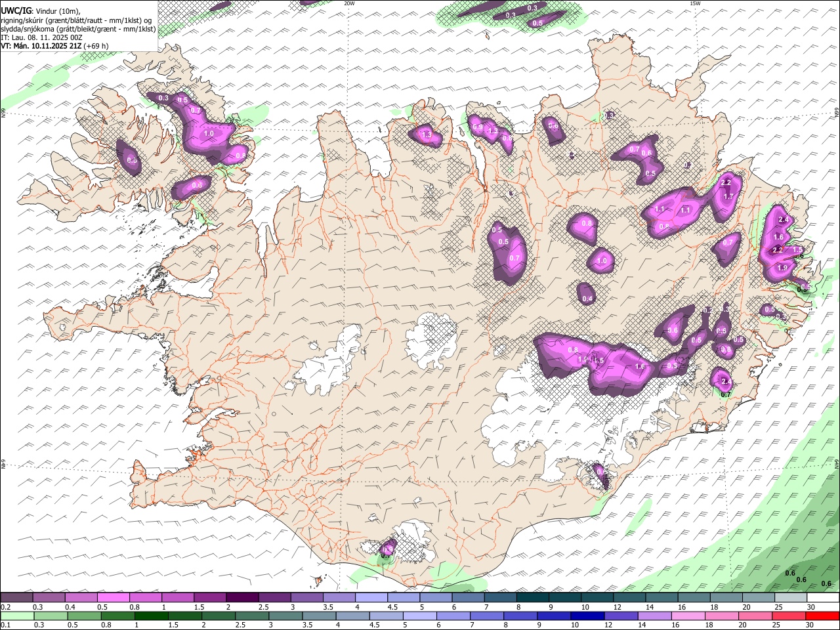Click the pale grey swatch between upper 25 and 30

(x=791, y=598)
